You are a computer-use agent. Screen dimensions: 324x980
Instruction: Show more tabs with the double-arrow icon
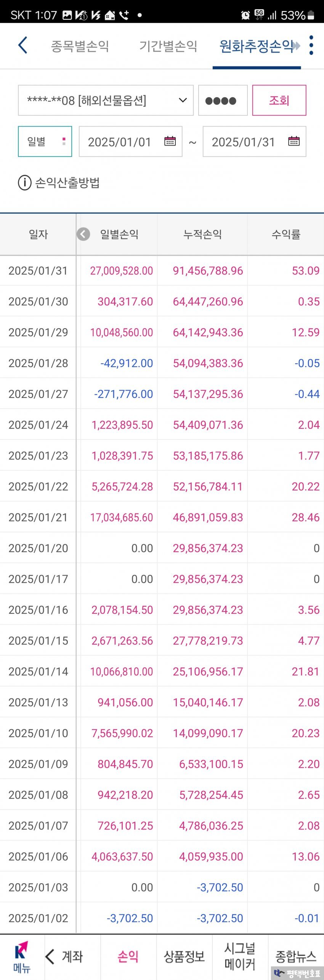[297, 46]
